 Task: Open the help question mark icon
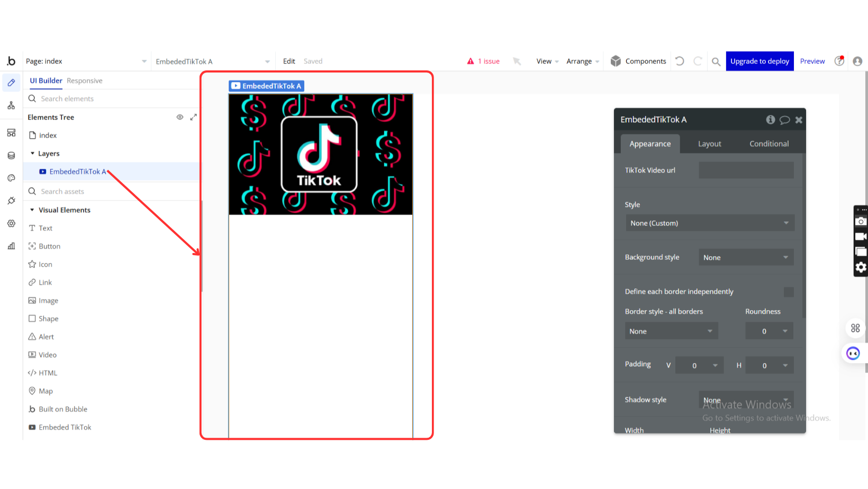[839, 61]
